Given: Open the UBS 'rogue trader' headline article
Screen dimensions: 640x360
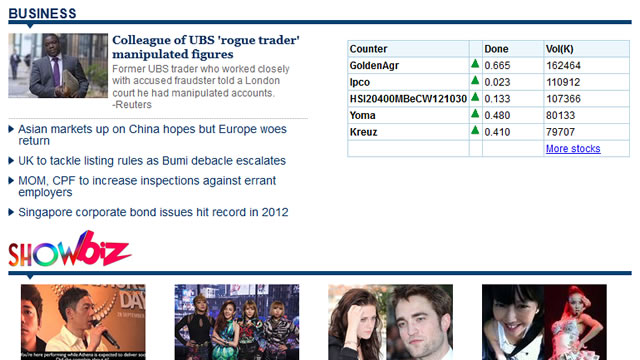Looking at the screenshot, I should (x=206, y=47).
